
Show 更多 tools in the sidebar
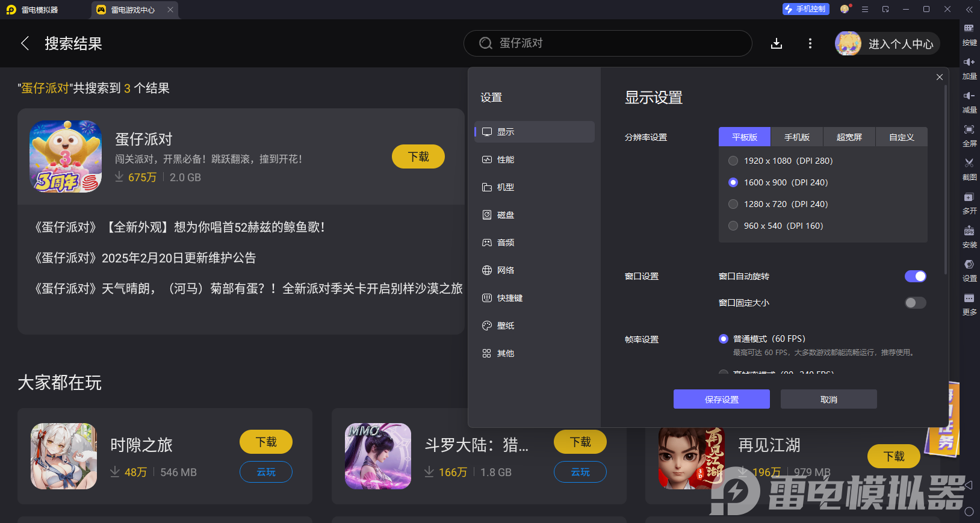point(969,304)
